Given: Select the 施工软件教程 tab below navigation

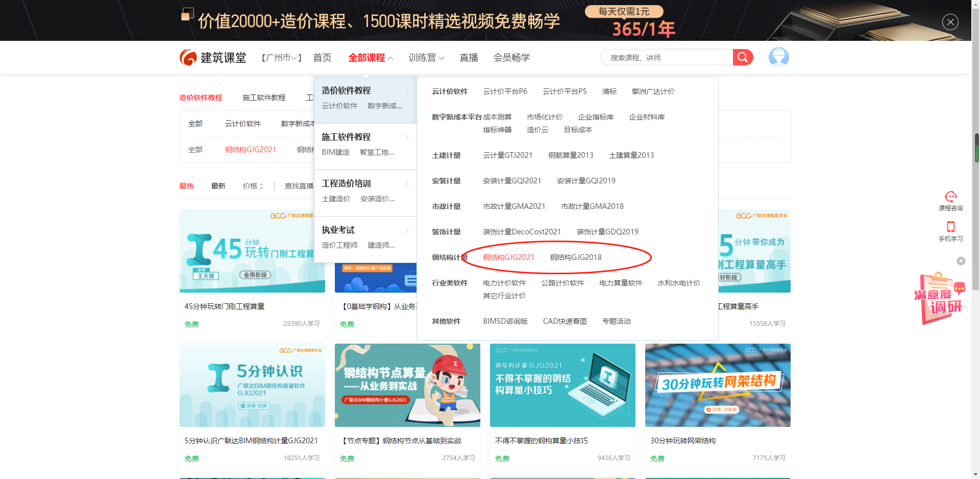Looking at the screenshot, I should pos(264,98).
